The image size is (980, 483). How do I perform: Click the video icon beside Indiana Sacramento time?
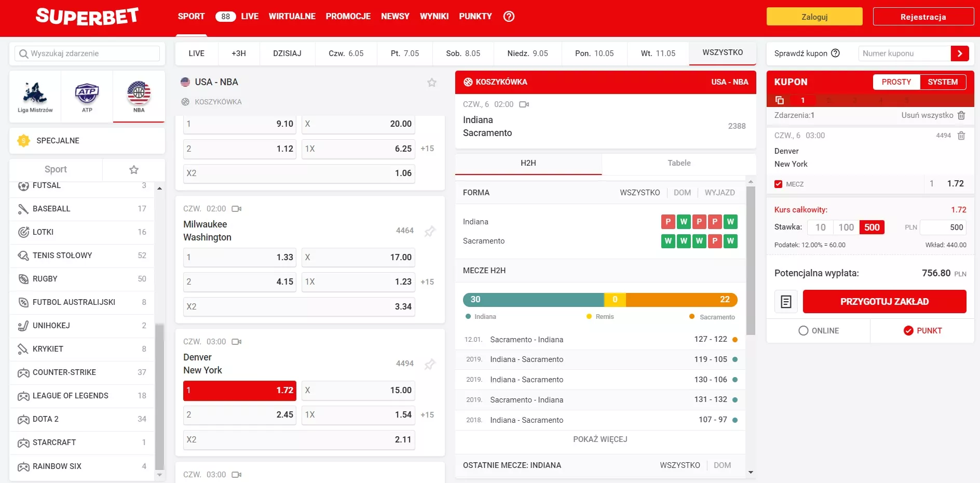click(524, 104)
